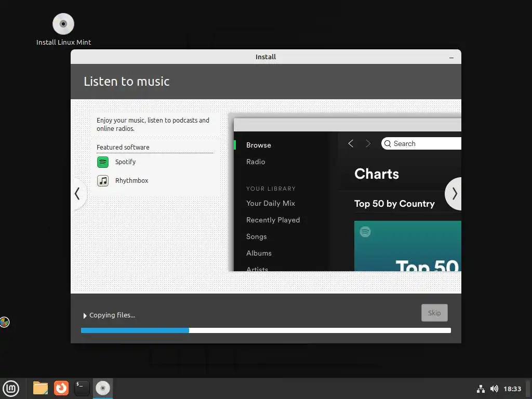
Task: Click the Charts heading
Action: 376,174
